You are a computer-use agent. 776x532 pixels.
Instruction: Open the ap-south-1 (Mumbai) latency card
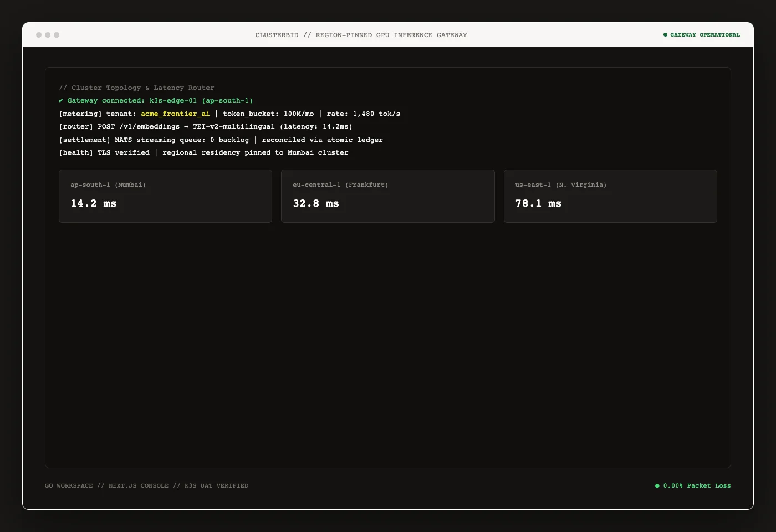[166, 196]
